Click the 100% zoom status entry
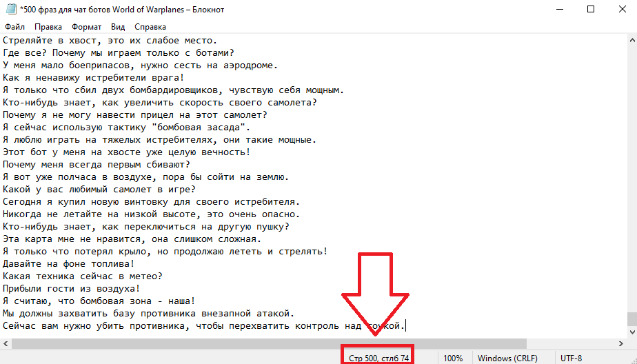 pos(452,358)
